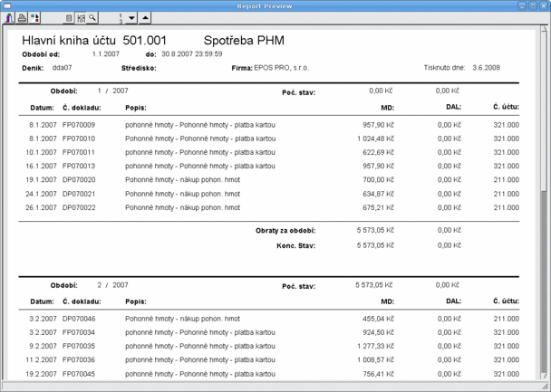Click the magnifier zoom icon

pyautogui.click(x=92, y=17)
